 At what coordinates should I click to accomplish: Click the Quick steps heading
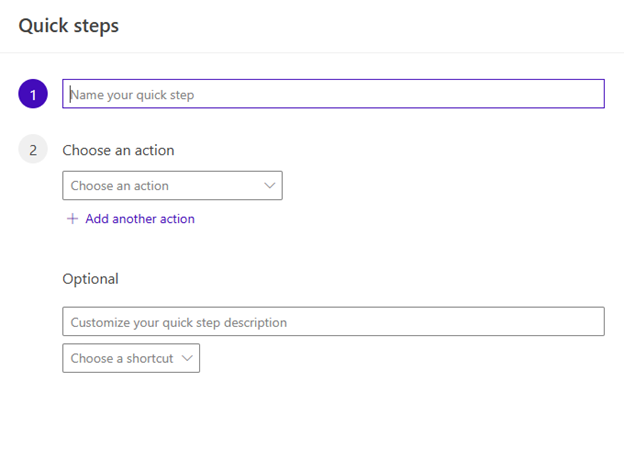(68, 26)
